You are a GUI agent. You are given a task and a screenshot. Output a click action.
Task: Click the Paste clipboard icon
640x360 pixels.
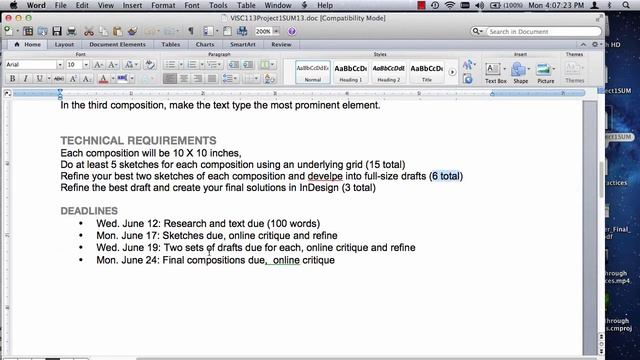click(x=118, y=31)
